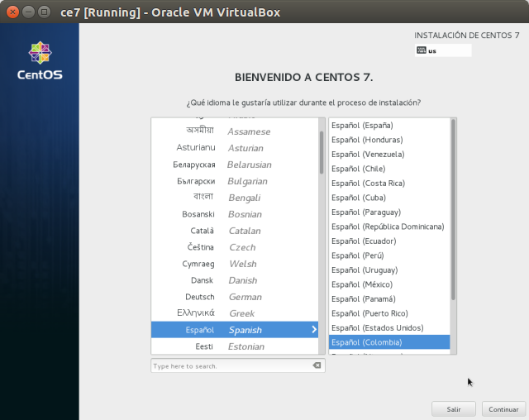The width and height of the screenshot is (529, 420).
Task: Choose Español (Estados Unidos) locale
Action: point(389,328)
